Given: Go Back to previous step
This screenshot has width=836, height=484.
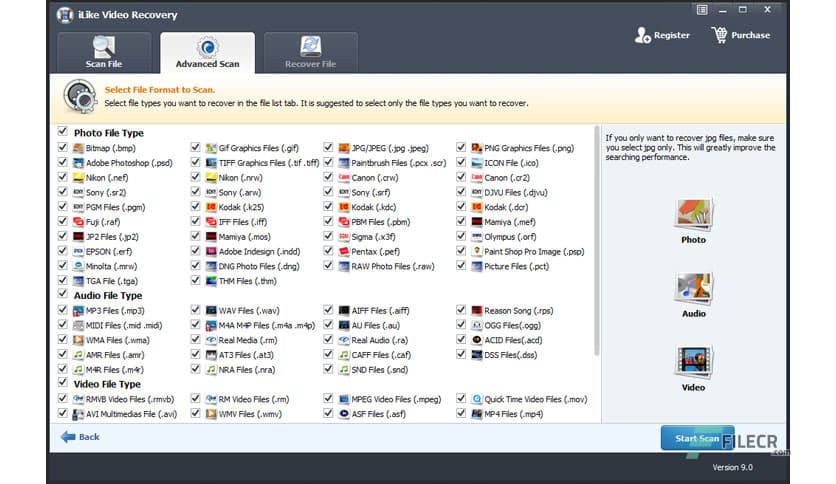Looking at the screenshot, I should 80,437.
